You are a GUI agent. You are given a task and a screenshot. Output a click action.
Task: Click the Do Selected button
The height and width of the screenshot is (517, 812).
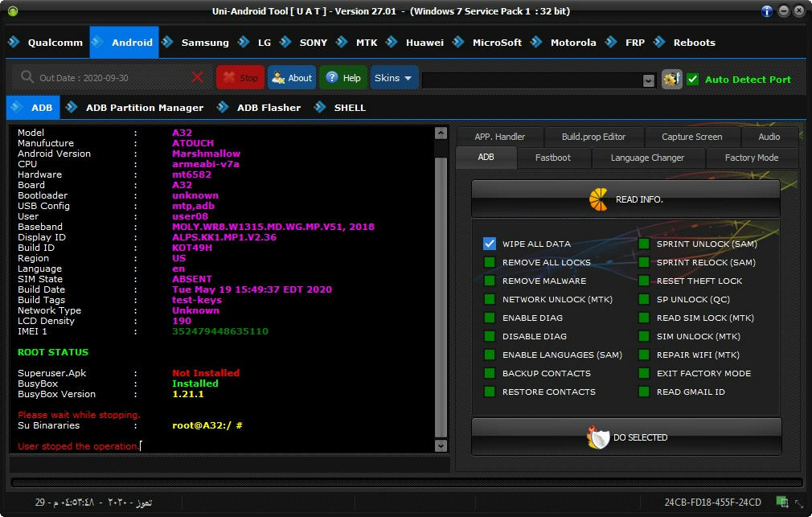pos(626,437)
